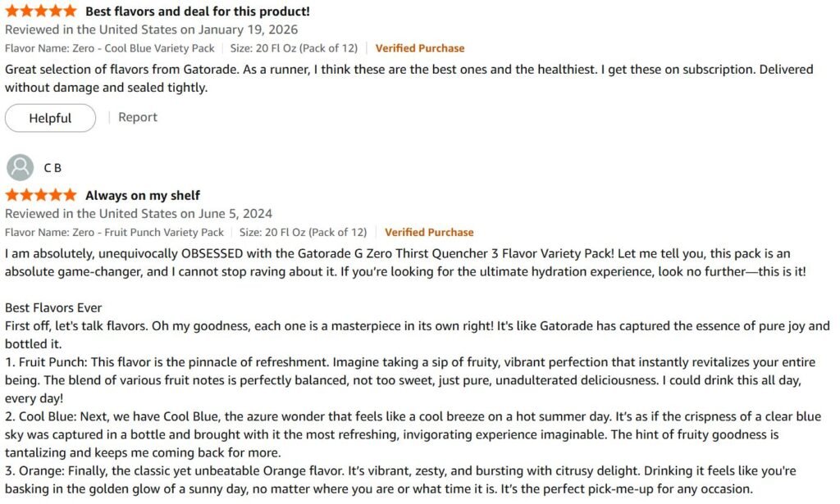Select the "Zero - Cool Blue Variety Pack" flavor text
The height and width of the screenshot is (504, 840).
click(x=110, y=48)
